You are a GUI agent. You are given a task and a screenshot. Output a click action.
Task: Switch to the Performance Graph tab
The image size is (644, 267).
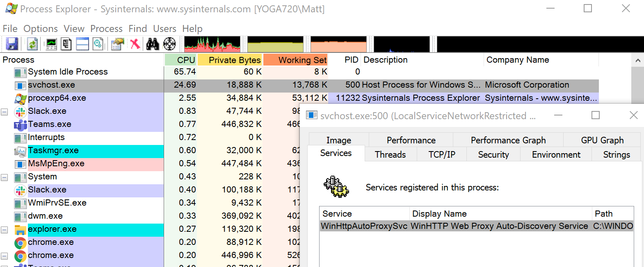pos(508,140)
